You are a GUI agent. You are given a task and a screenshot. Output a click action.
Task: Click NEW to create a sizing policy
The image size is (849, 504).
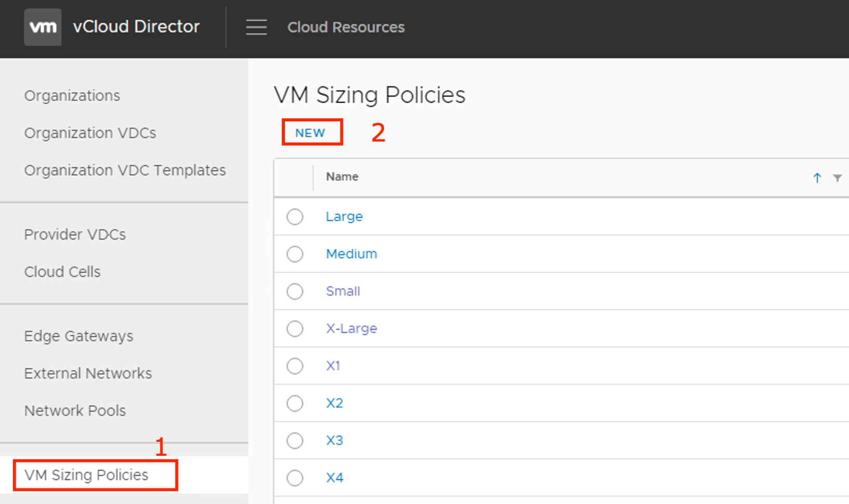pyautogui.click(x=310, y=133)
